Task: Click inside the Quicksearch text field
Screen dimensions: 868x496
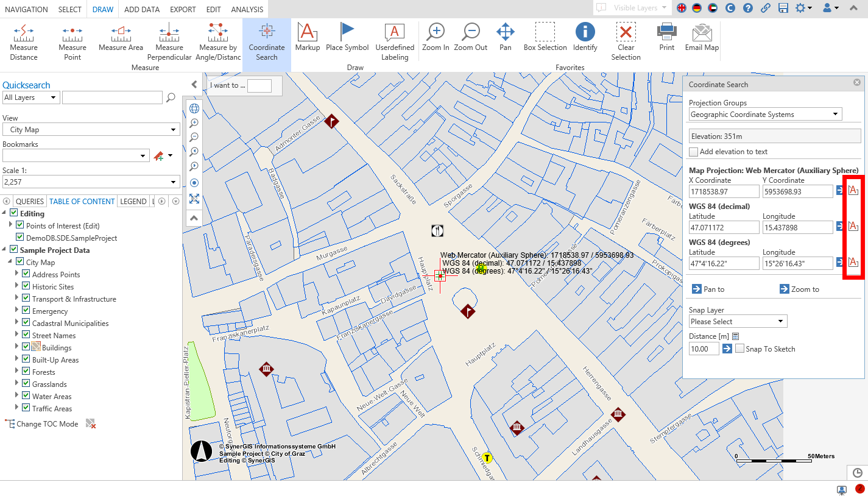Action: click(112, 97)
